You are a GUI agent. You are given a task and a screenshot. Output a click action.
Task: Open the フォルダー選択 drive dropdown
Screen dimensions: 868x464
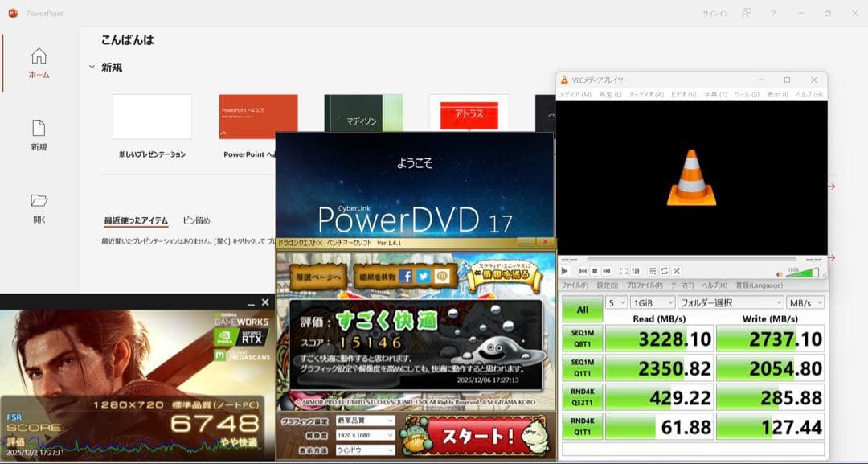tap(731, 303)
